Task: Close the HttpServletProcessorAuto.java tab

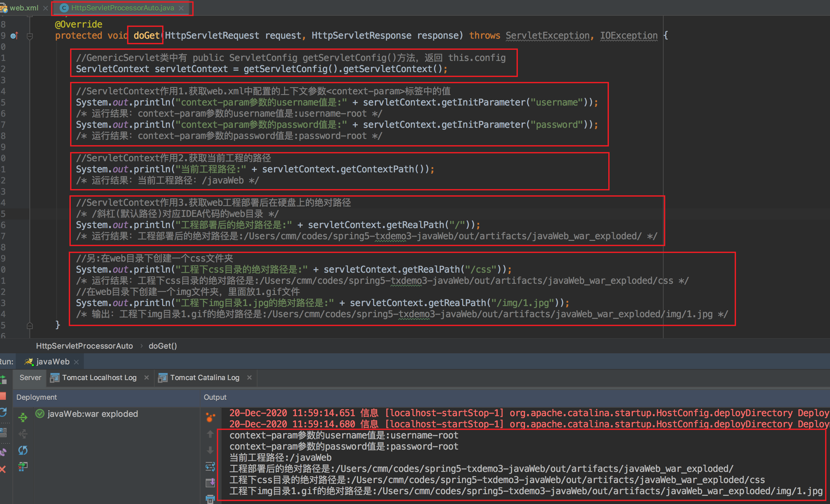Action: tap(181, 8)
